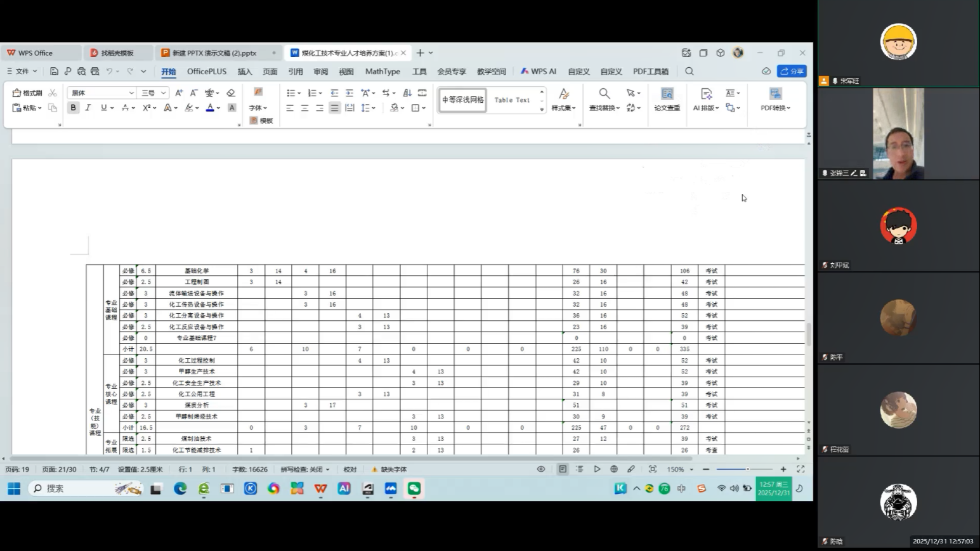Click the 分享 share button
980x551 pixels.
[x=792, y=71]
